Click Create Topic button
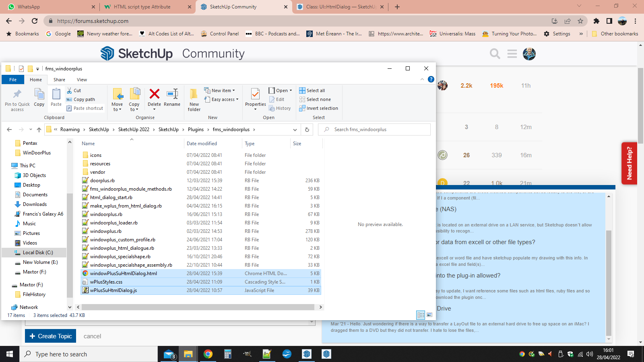644x362 pixels. pos(51,336)
